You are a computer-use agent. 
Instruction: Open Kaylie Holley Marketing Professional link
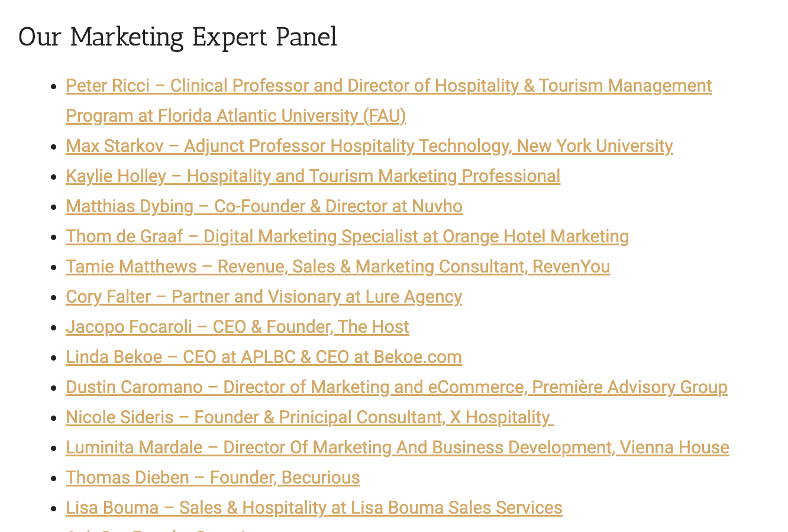[313, 176]
